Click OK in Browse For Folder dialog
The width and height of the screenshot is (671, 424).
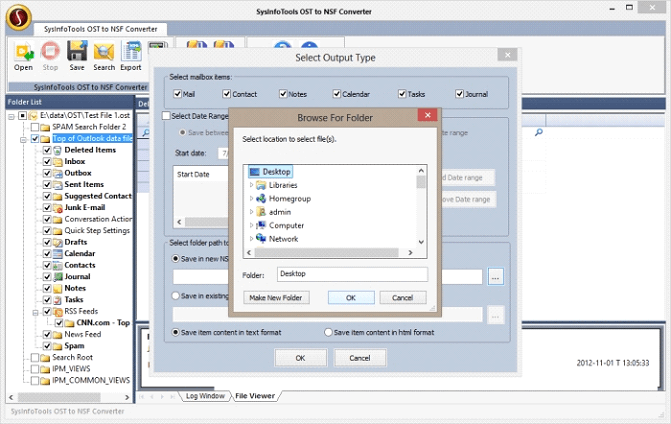point(351,297)
